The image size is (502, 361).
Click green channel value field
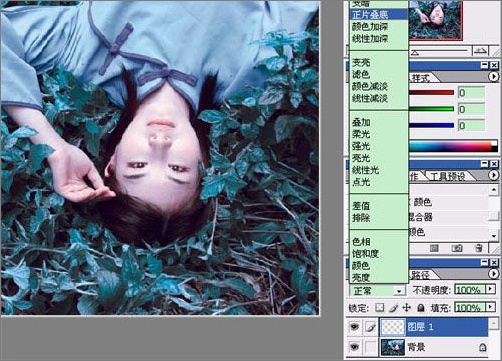pyautogui.click(x=471, y=109)
